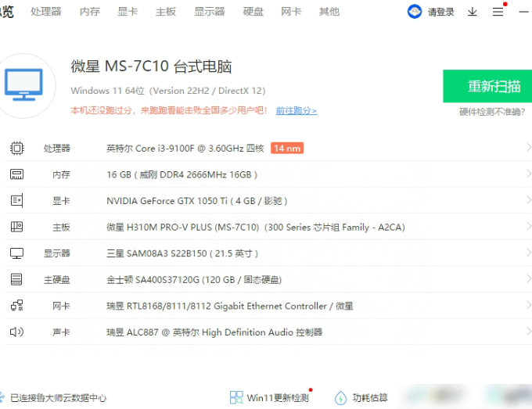Open the 其他 tab
Screen dimensions: 532x409
(329, 12)
